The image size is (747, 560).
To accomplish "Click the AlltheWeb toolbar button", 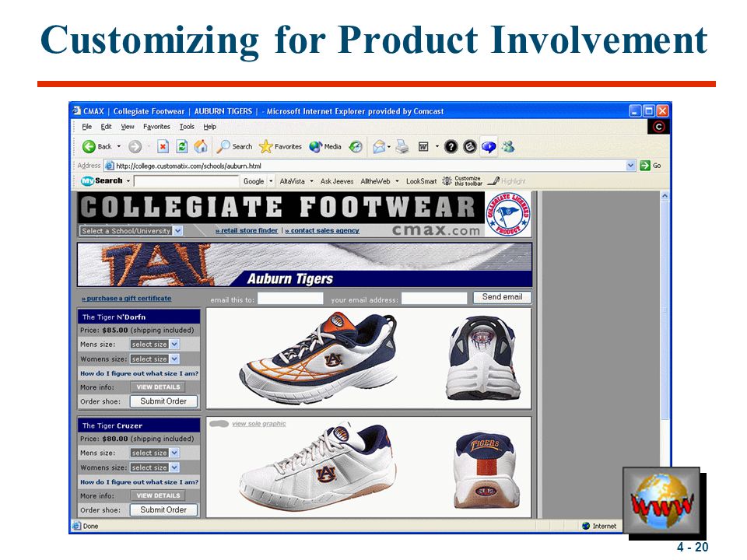I will [375, 181].
